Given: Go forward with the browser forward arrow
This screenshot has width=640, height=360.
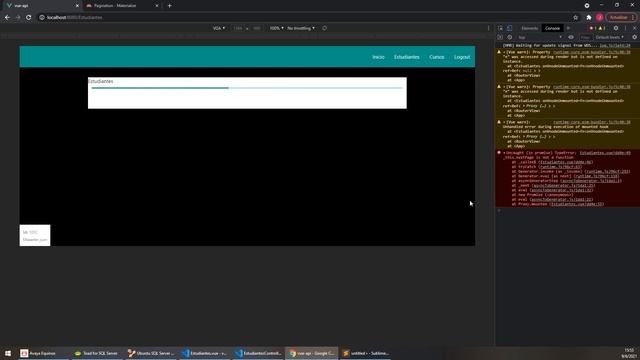Looking at the screenshot, I should click(x=18, y=18).
